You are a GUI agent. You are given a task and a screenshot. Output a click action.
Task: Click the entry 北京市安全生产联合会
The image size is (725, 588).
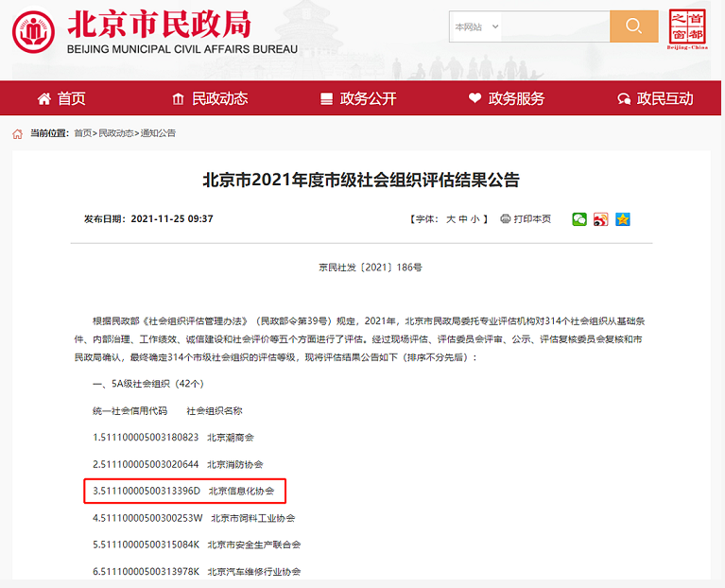click(x=254, y=545)
